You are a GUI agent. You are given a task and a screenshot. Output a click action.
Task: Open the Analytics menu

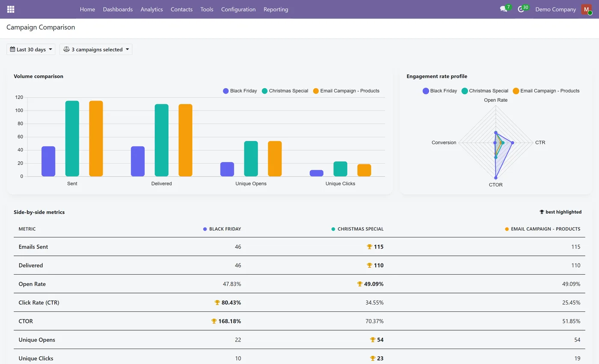pos(151,9)
